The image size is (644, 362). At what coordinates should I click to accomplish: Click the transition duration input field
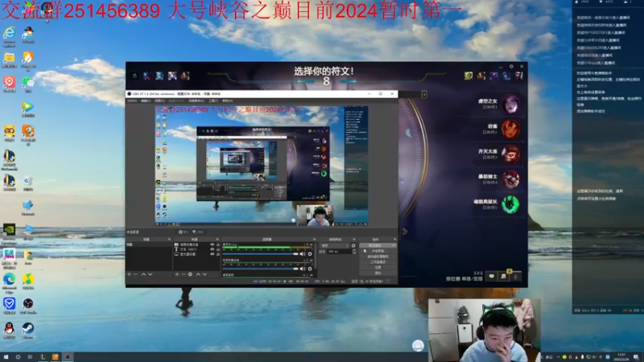click(339, 251)
